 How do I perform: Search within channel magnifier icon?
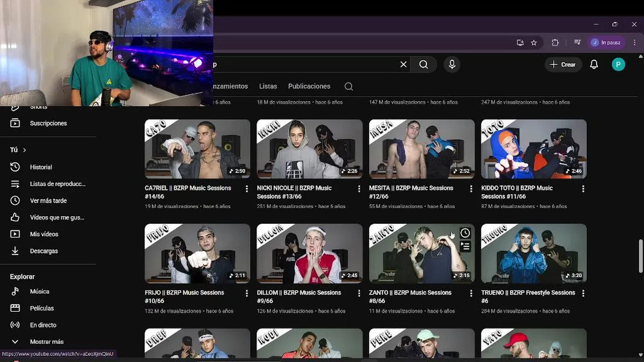pos(349,86)
